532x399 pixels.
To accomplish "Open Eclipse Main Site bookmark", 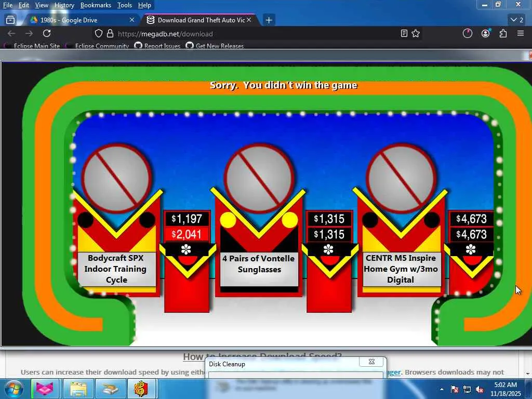I will click(32, 46).
